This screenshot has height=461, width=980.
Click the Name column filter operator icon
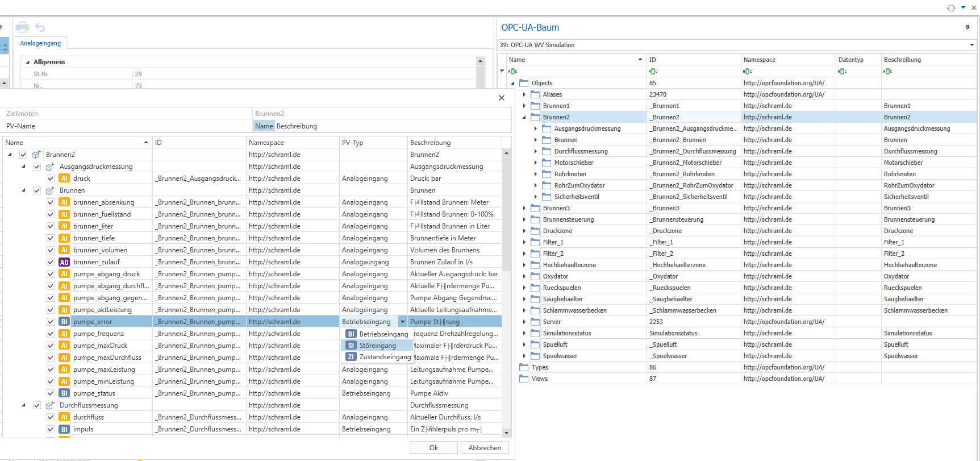[512, 71]
